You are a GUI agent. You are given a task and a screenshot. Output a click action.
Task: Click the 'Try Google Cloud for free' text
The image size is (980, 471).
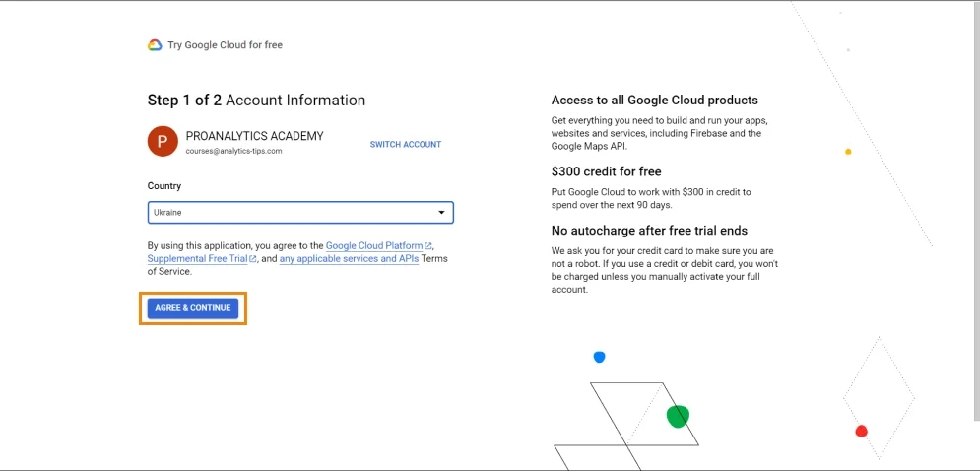point(225,45)
